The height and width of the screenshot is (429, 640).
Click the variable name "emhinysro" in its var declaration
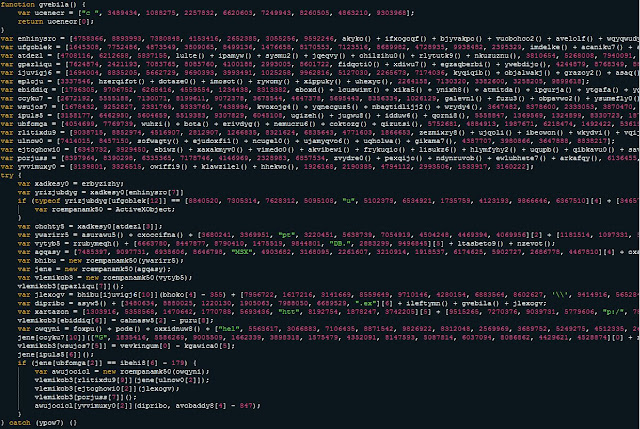tap(37, 39)
